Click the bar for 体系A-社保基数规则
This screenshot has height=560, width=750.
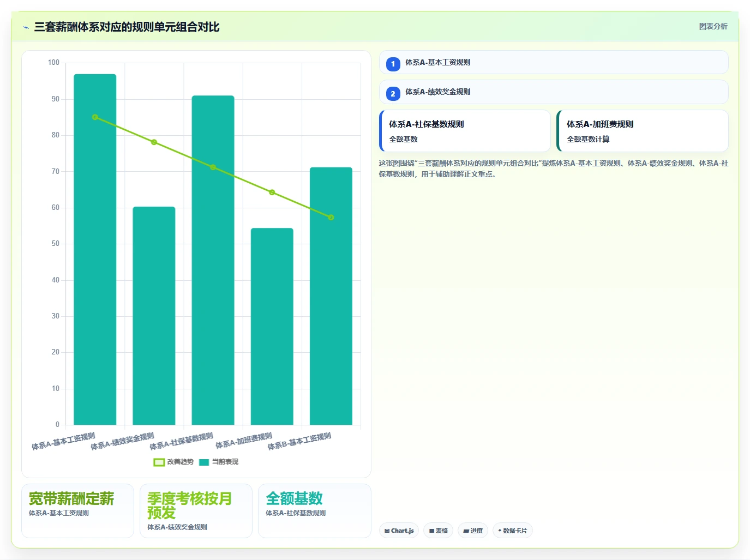[213, 260]
